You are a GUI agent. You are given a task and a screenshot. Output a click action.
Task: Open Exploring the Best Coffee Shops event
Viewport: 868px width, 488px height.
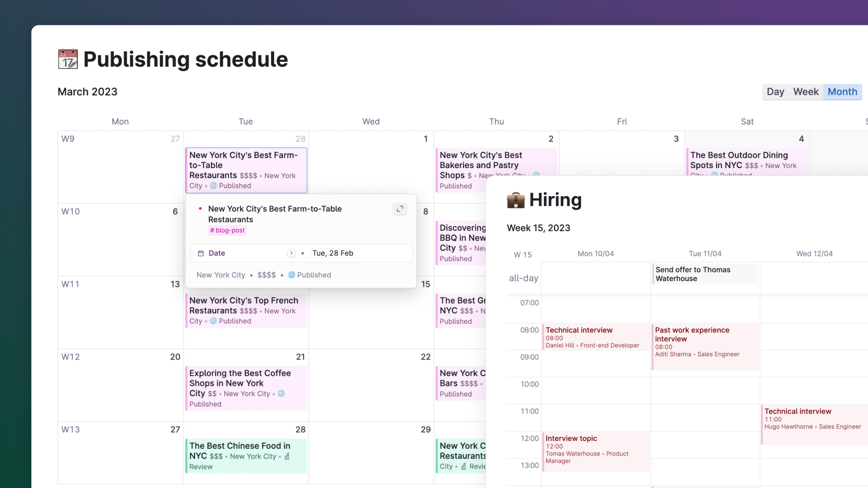pos(246,388)
